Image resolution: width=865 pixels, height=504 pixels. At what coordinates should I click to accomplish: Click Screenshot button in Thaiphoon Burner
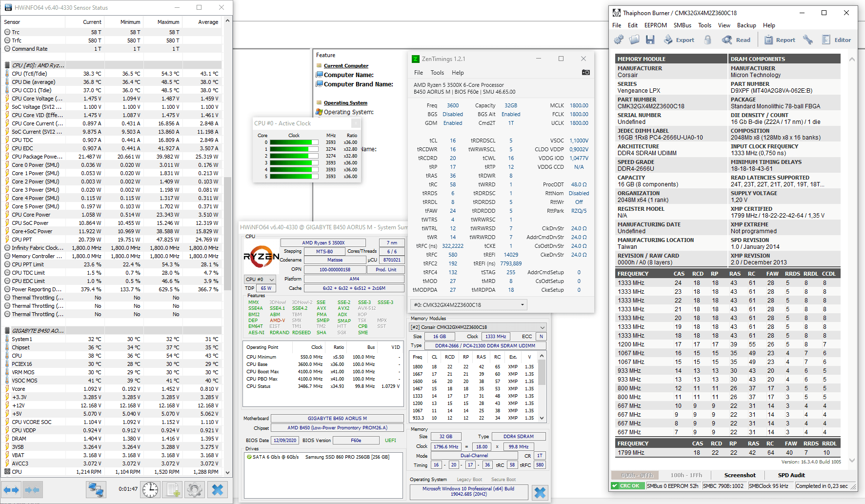click(x=740, y=475)
